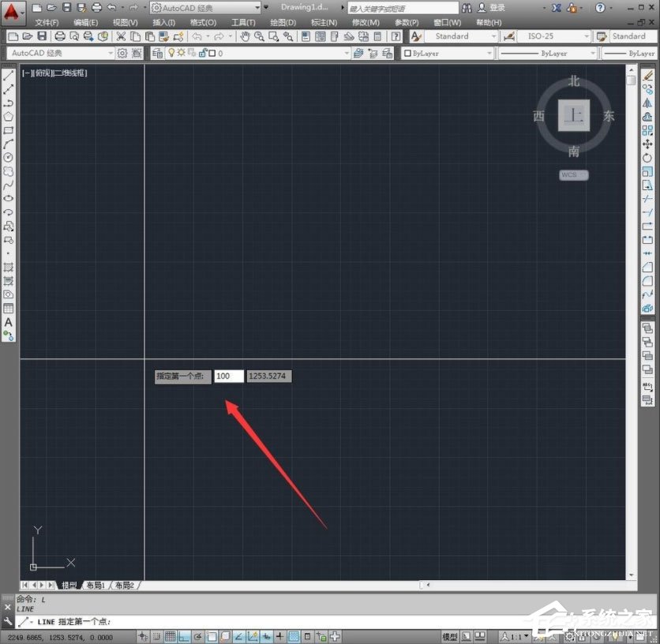Select the Fillet tool
Screen dimensions: 660x644
coord(647,281)
